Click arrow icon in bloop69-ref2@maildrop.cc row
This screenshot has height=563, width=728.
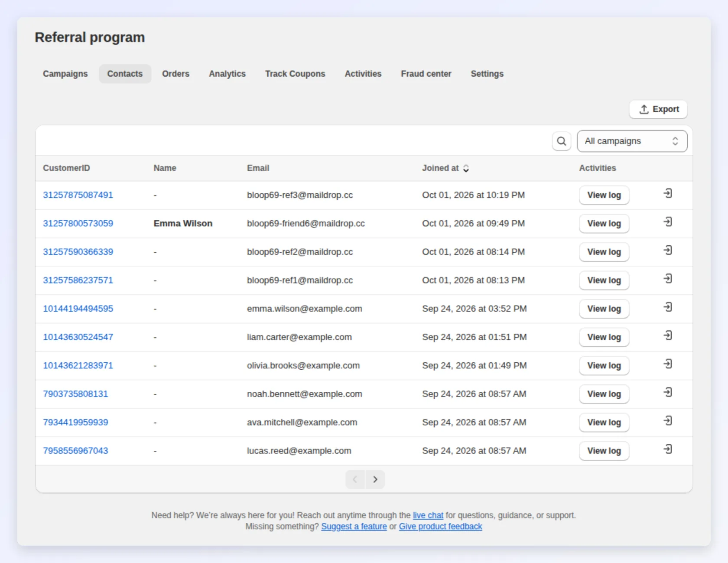[x=668, y=250]
